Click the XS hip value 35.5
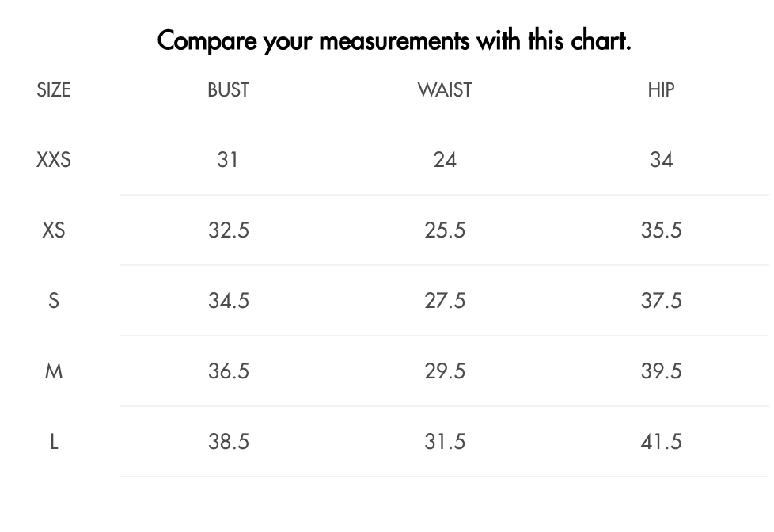Image resolution: width=774 pixels, height=532 pixels. click(x=661, y=230)
